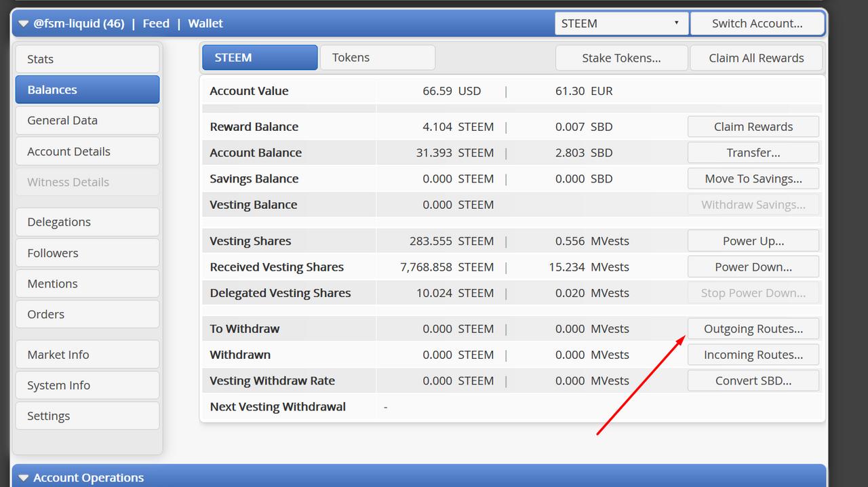Open the Feed link in header
This screenshot has width=868, height=487.
156,24
